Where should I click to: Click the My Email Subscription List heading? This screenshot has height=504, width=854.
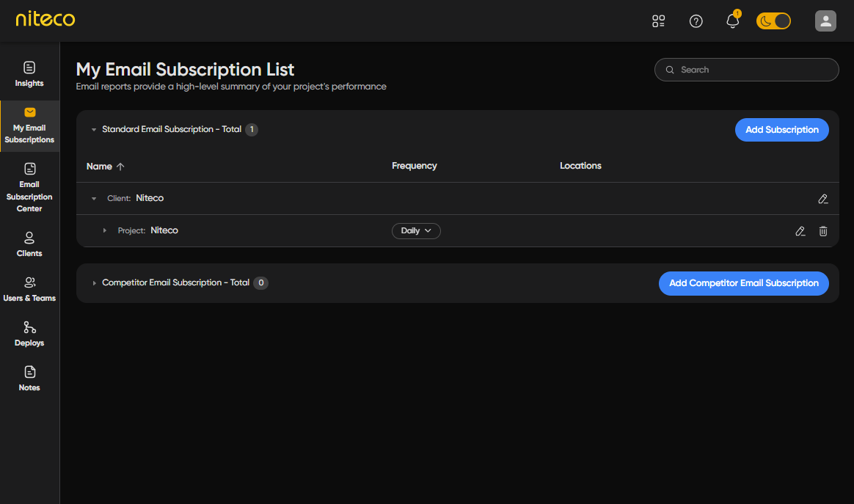tap(185, 70)
